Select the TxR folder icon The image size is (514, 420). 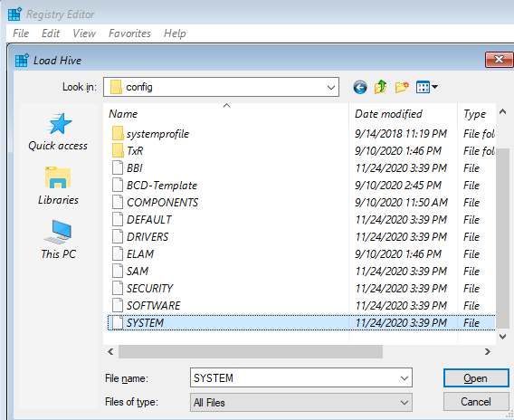[118, 151]
